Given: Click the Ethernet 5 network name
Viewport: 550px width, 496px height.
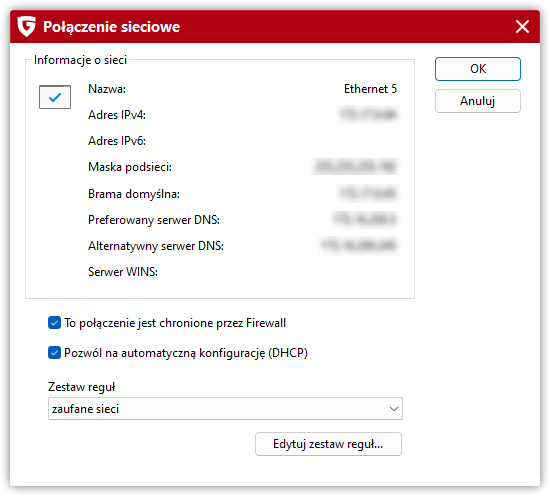Looking at the screenshot, I should [x=370, y=89].
